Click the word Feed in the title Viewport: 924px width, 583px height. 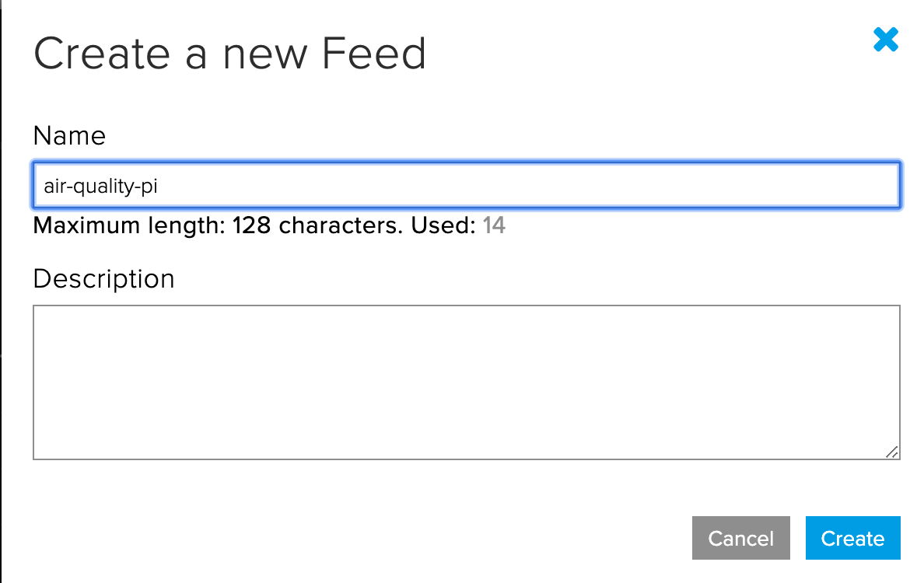point(374,54)
